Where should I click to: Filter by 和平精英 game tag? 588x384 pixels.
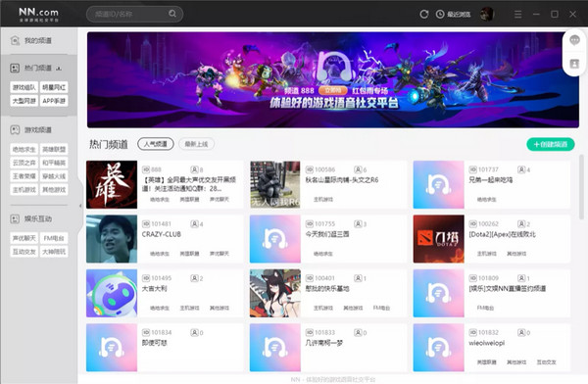pos(54,163)
